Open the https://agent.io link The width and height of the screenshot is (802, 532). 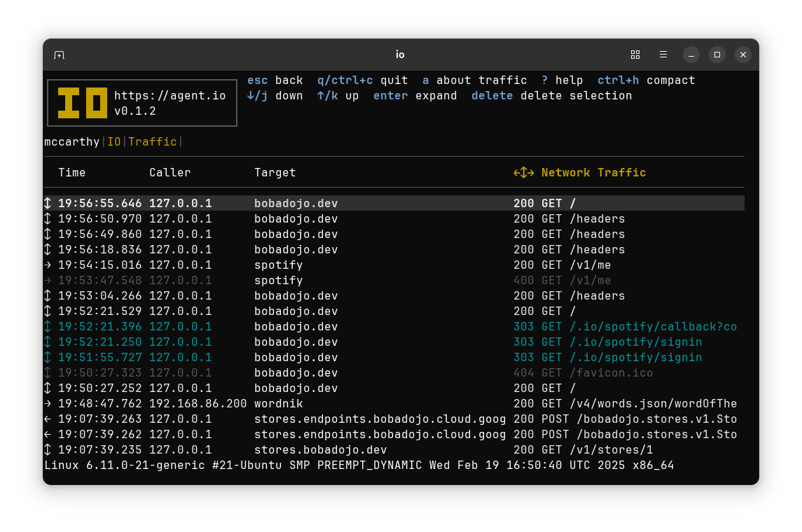coord(170,96)
